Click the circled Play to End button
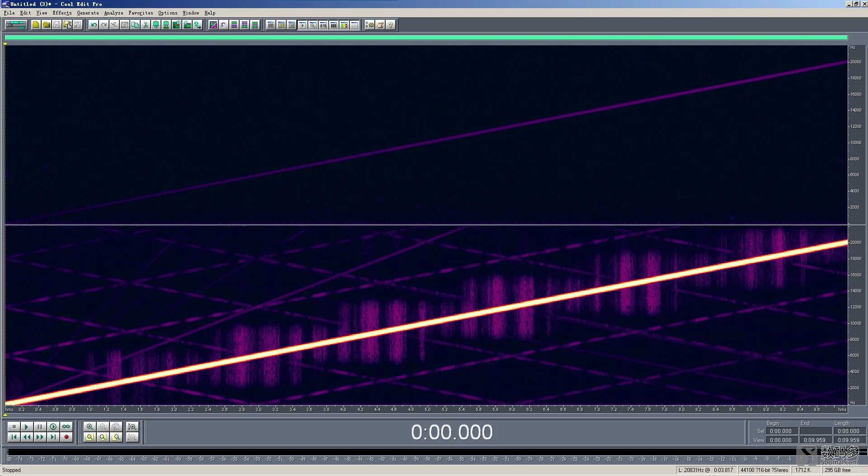 pyautogui.click(x=53, y=426)
